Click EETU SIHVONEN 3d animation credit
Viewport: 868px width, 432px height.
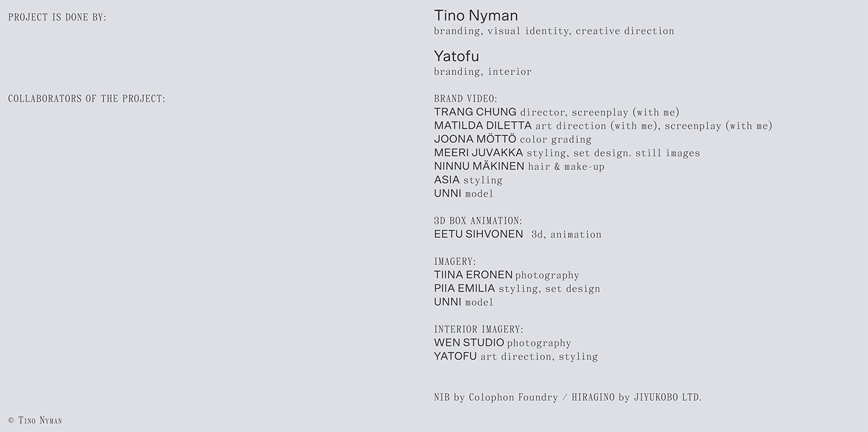[478, 235]
